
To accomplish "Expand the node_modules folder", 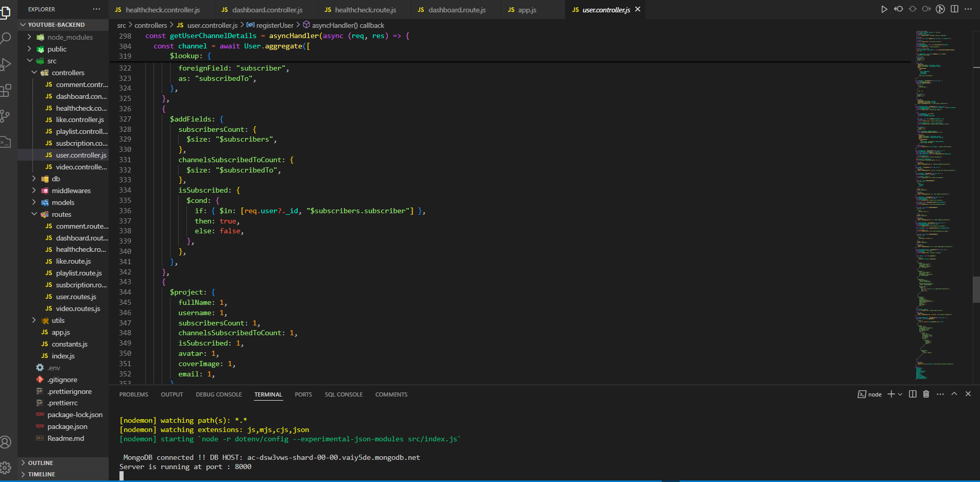I will pyautogui.click(x=63, y=37).
